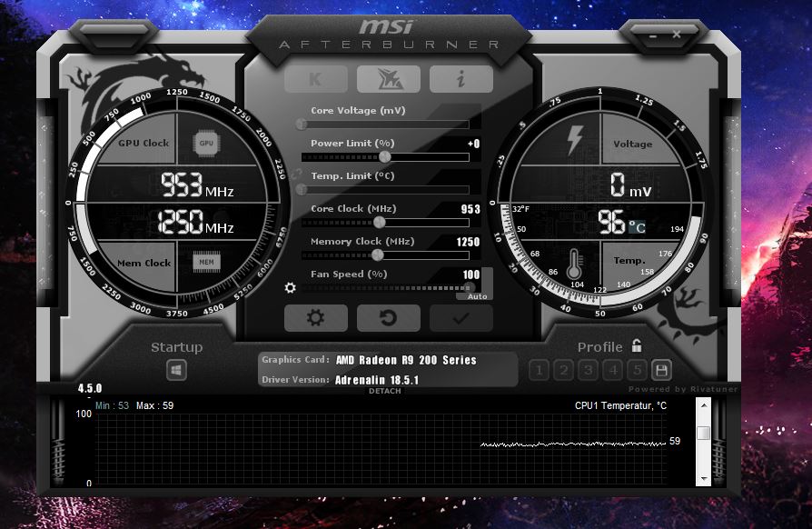Open the Kombustor K button
812x529 pixels.
coord(315,79)
